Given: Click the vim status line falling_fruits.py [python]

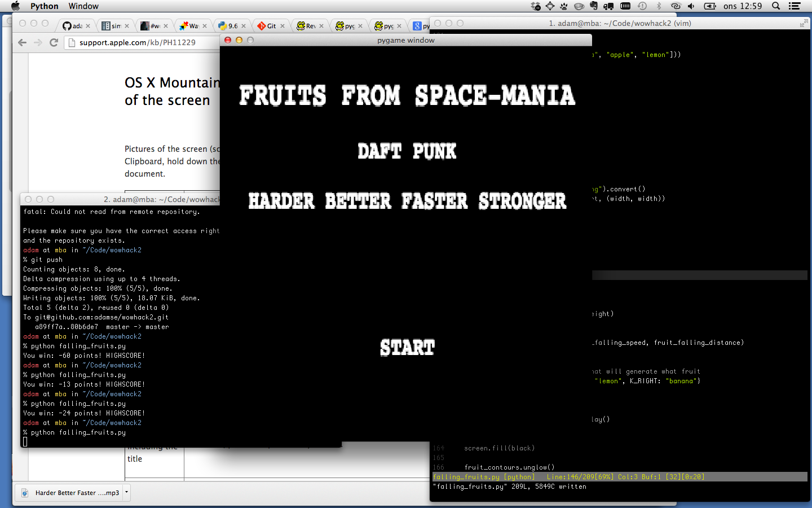Looking at the screenshot, I should pyautogui.click(x=620, y=477).
